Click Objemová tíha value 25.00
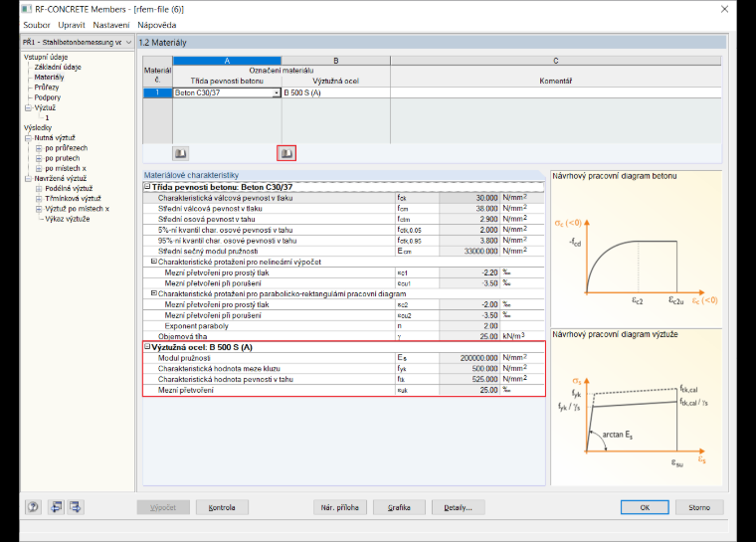 pos(470,336)
